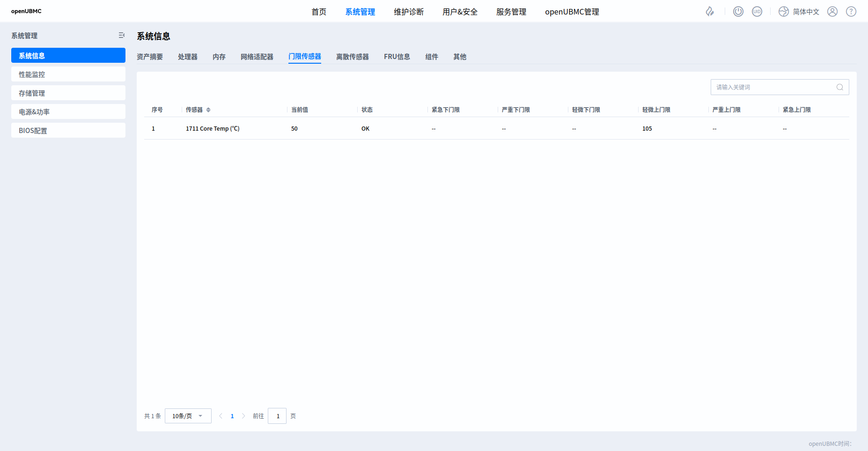
Task: Click the go-to page number box
Action: click(277, 416)
